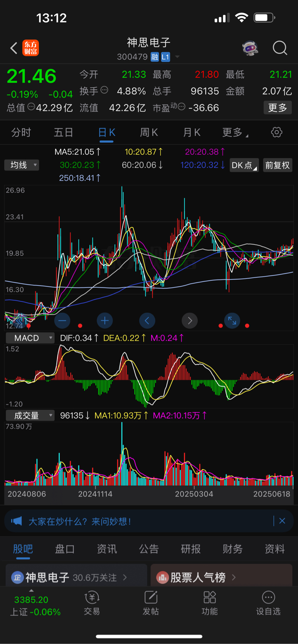The width and height of the screenshot is (298, 644).
Task: Tap the price 21.46
Action: [x=31, y=76]
